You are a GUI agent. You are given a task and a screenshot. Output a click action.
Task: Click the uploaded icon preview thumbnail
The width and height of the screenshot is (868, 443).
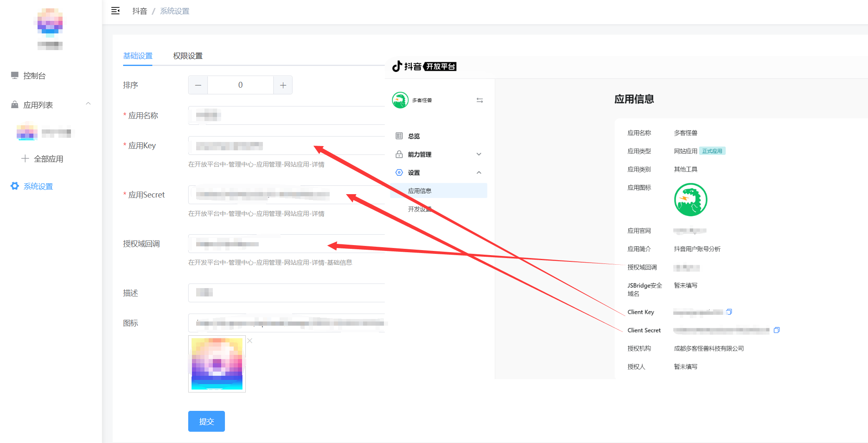pyautogui.click(x=217, y=364)
